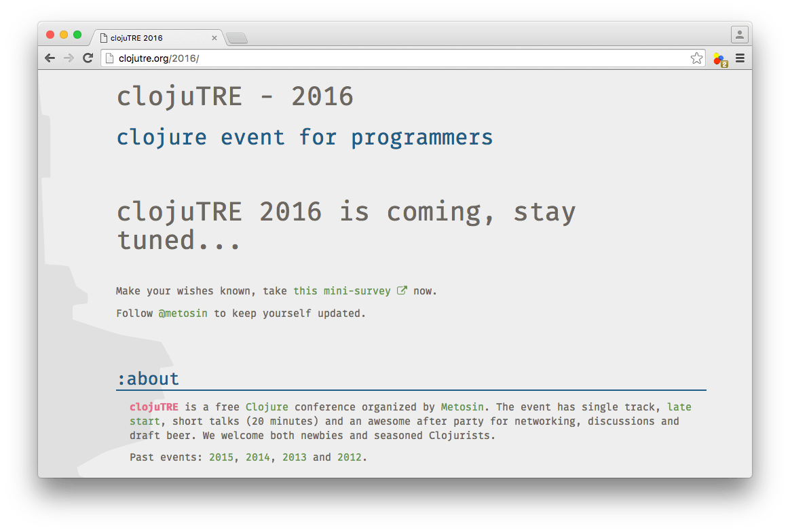Select the clojuTRE 2016 tab
The image size is (790, 532).
click(x=157, y=38)
